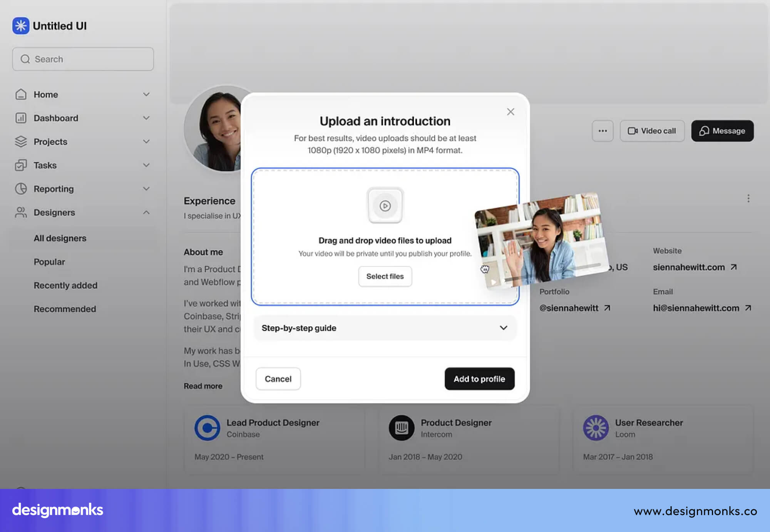Open the Dashboard section from the sidebar icon
This screenshot has height=532, width=770.
pyautogui.click(x=21, y=118)
